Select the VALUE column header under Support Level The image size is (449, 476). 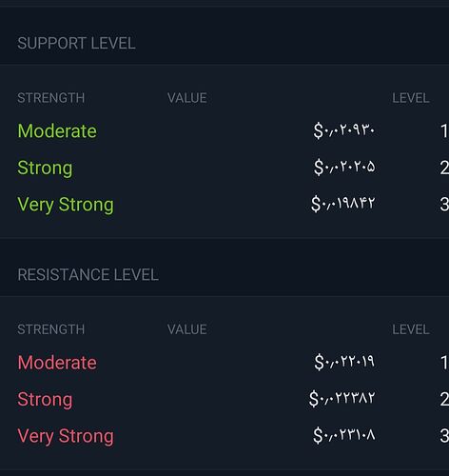tap(187, 98)
